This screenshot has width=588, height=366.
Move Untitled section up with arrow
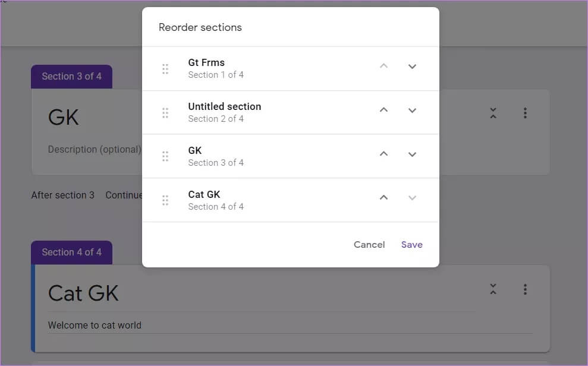point(383,110)
